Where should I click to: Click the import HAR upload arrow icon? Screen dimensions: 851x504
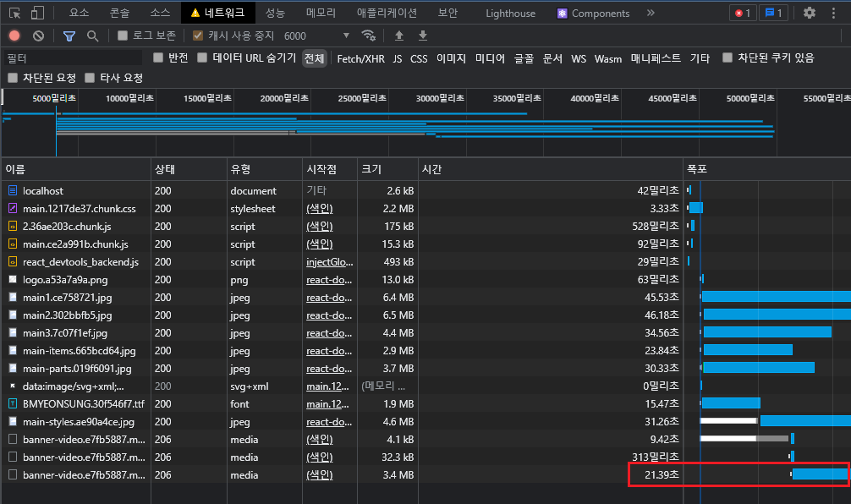click(399, 36)
